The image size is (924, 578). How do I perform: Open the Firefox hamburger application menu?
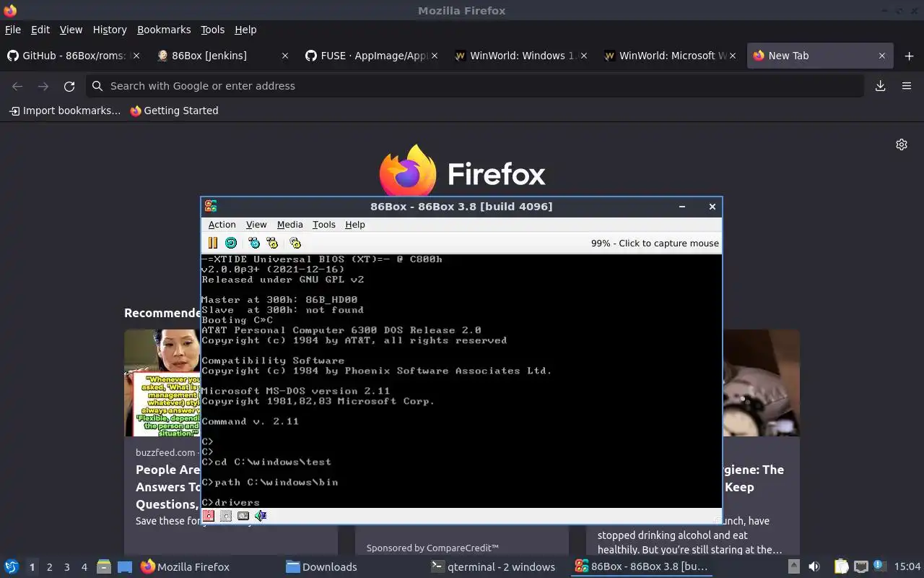(907, 86)
